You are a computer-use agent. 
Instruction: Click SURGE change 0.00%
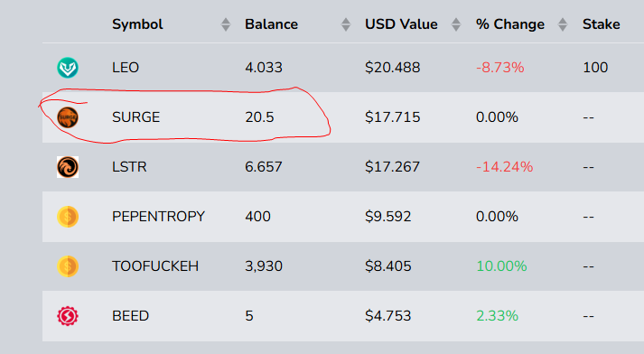(x=497, y=117)
